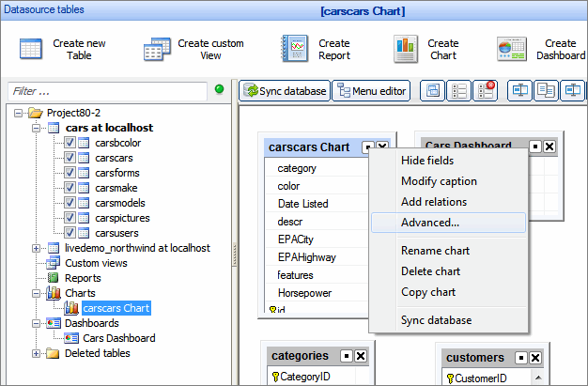Image resolution: width=588 pixels, height=386 pixels.
Task: Open the Advanced... menu option
Action: tap(448, 223)
